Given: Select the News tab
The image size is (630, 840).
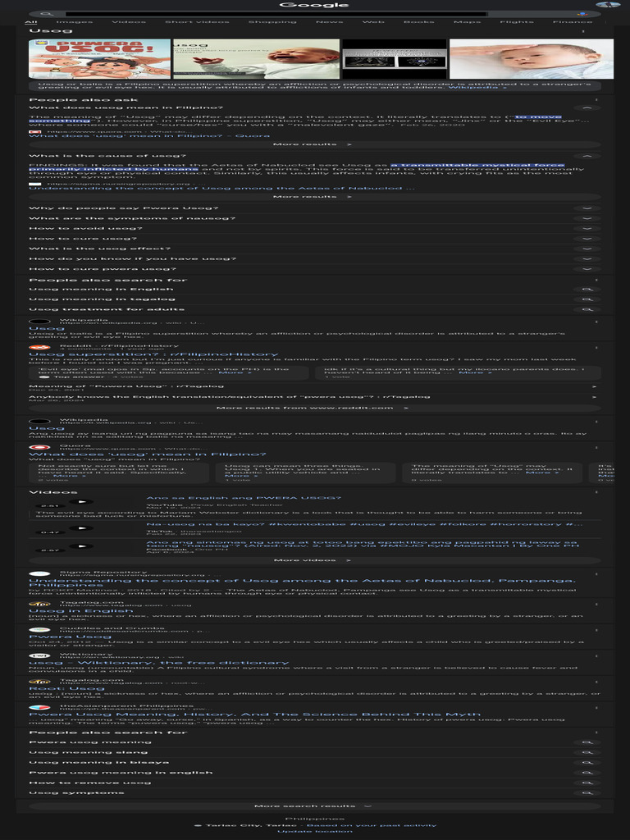Looking at the screenshot, I should [x=330, y=22].
